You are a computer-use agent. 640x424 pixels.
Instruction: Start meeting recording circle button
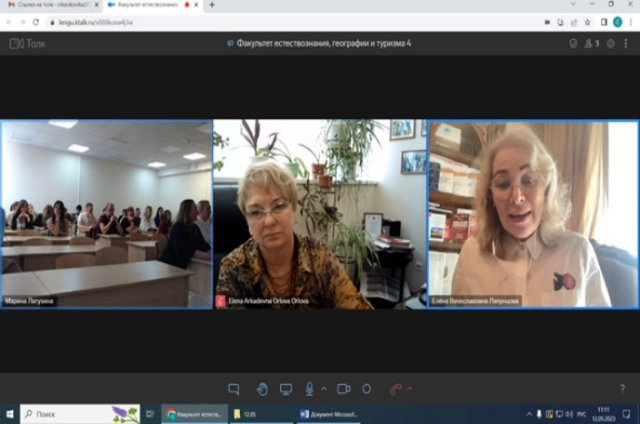tap(367, 389)
